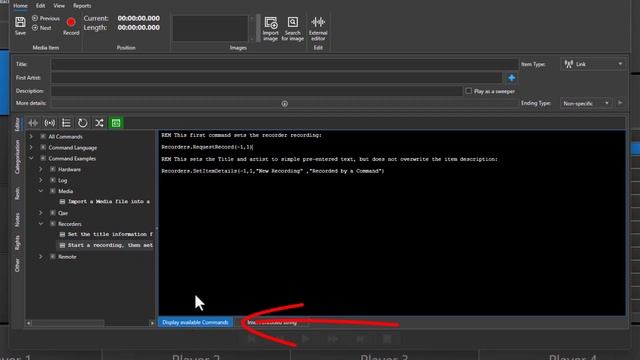Collapse the Recorders tree node

click(x=41, y=224)
